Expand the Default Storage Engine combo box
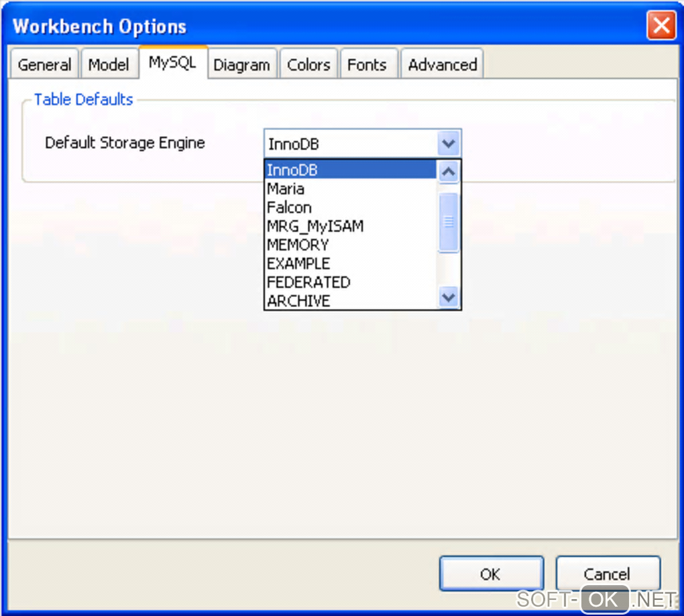The image size is (684, 616). (x=449, y=143)
